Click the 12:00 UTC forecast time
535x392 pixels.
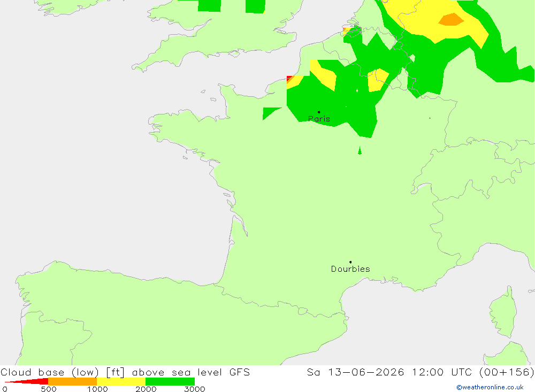coord(442,372)
